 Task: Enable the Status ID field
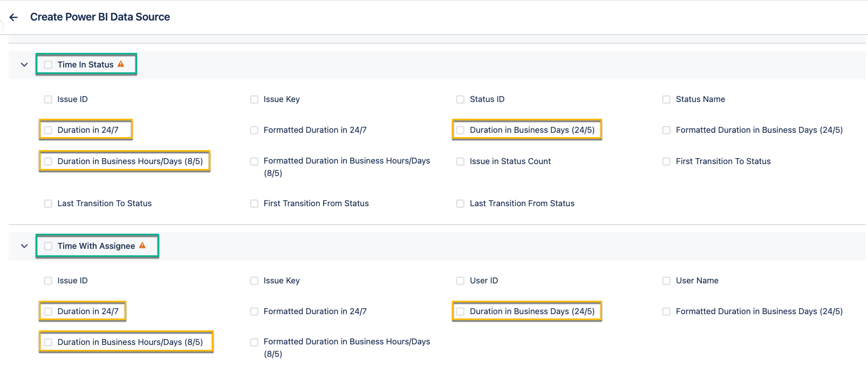460,99
